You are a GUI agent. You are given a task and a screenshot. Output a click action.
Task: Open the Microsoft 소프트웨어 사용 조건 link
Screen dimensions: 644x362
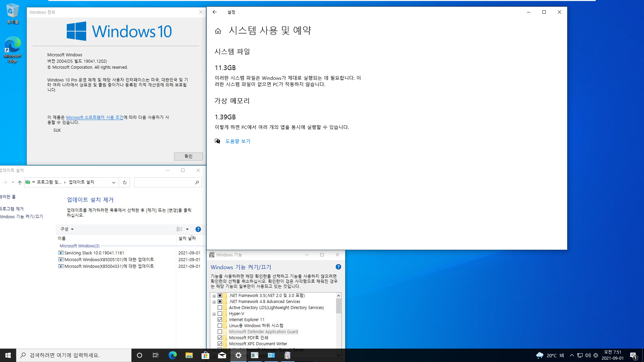(95, 117)
